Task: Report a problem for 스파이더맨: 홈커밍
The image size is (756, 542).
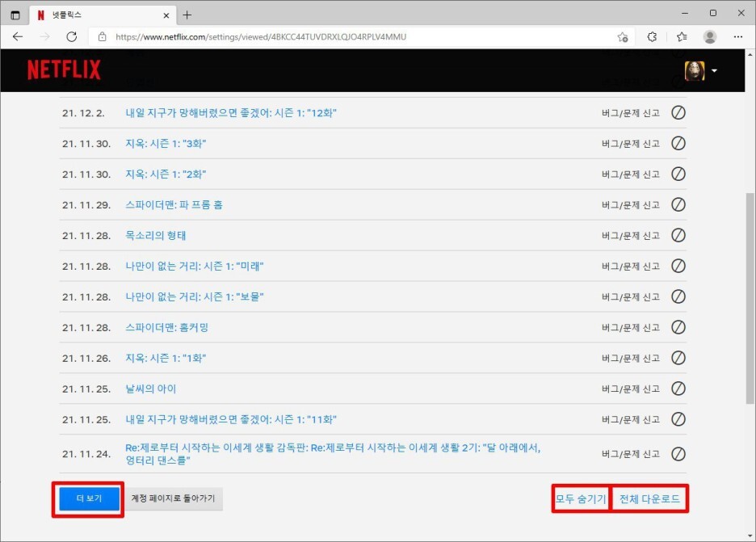Action: click(631, 327)
